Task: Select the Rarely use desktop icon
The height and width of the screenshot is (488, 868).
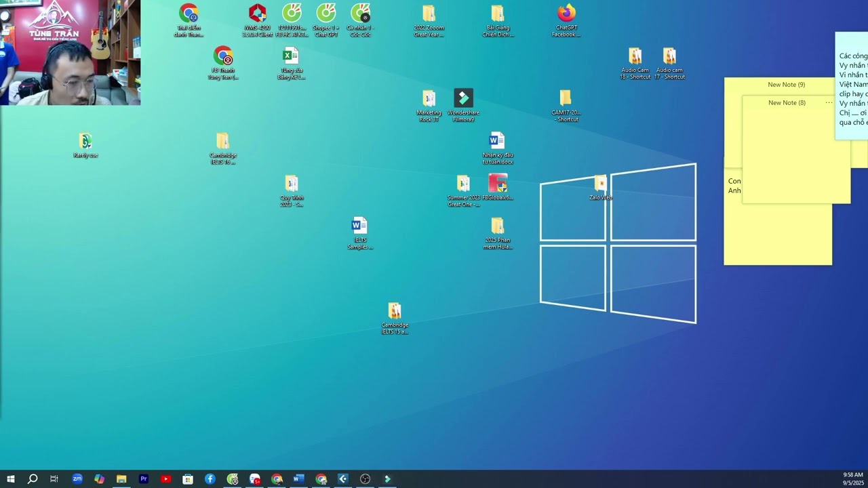Action: [85, 145]
